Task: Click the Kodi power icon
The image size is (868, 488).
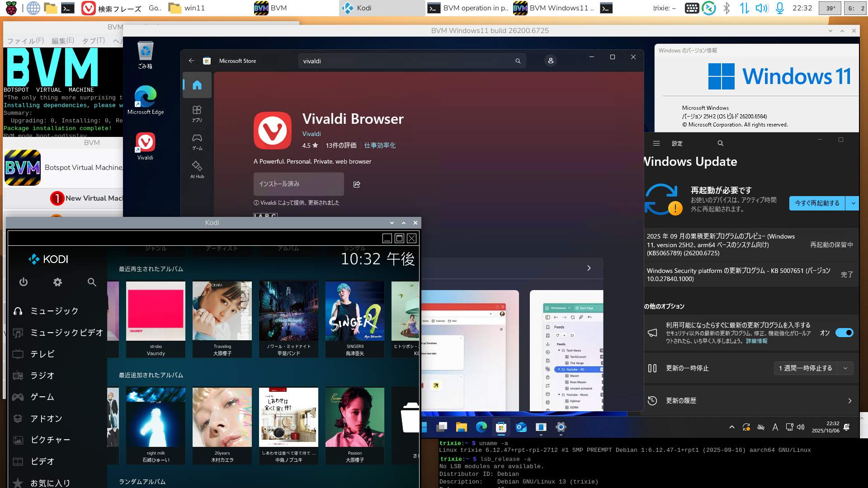Action: pyautogui.click(x=24, y=282)
